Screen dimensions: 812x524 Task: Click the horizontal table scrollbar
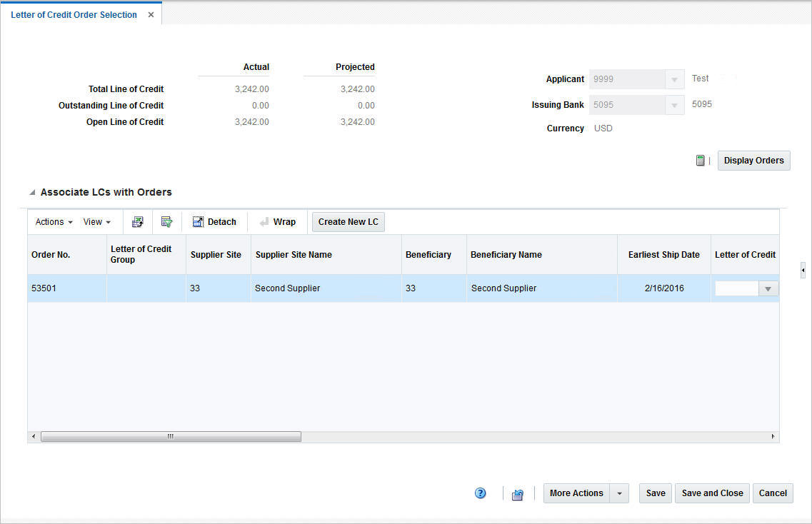169,435
